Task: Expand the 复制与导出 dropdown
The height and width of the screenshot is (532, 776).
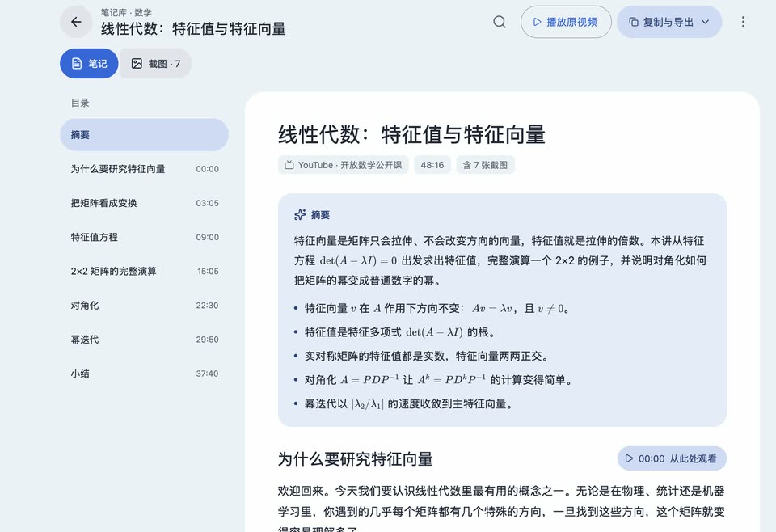Action: pyautogui.click(x=669, y=22)
